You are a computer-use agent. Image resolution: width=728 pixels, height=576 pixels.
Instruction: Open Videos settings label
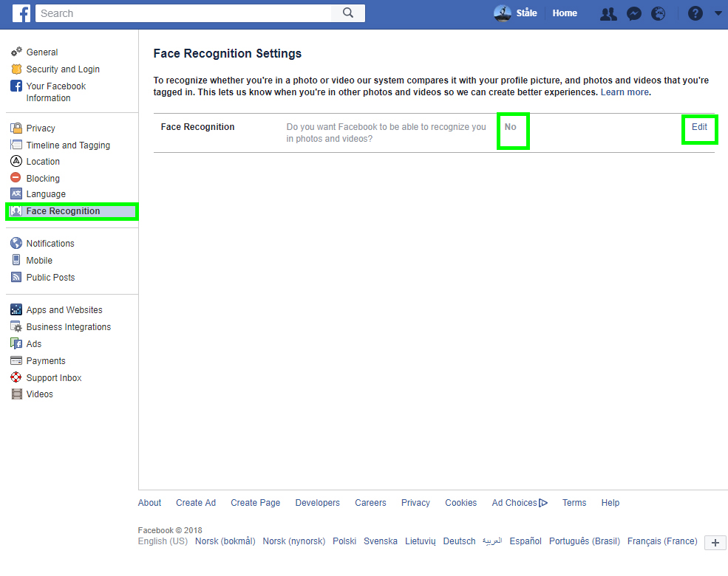(x=39, y=394)
